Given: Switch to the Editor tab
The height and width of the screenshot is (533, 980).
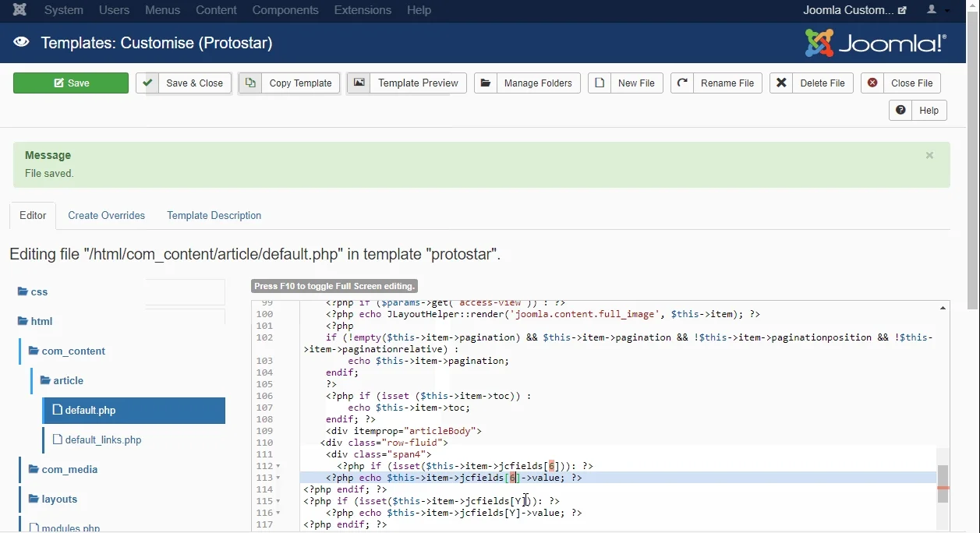Looking at the screenshot, I should coord(33,216).
